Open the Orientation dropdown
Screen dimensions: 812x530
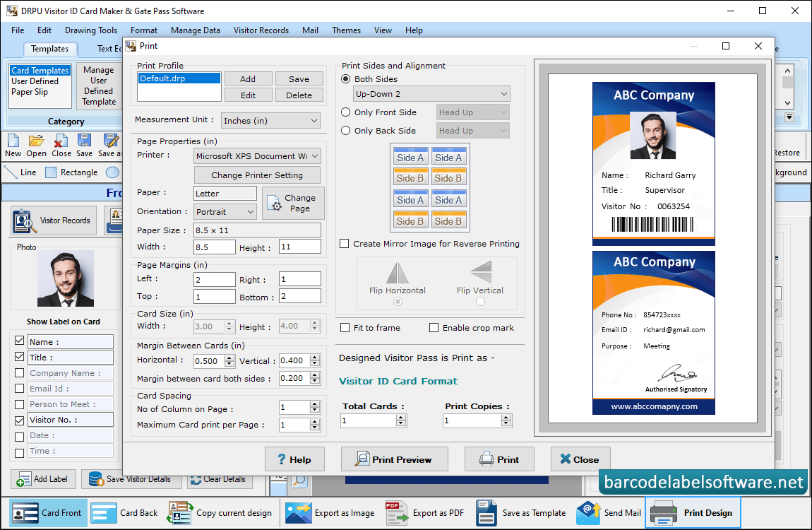click(225, 212)
